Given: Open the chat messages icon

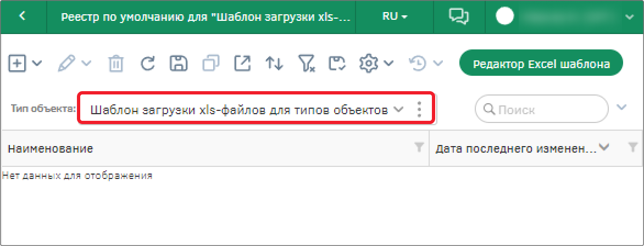Looking at the screenshot, I should [458, 16].
